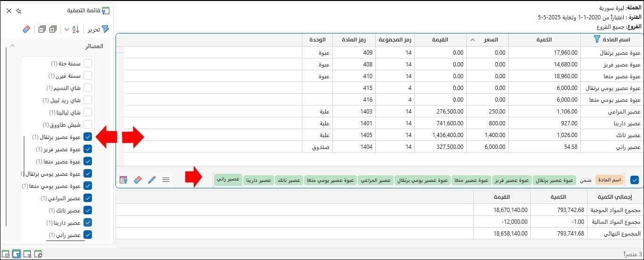Click the eraser icon in the filter list toolbar
Image resolution: width=644 pixels, height=260 pixels.
click(x=26, y=30)
